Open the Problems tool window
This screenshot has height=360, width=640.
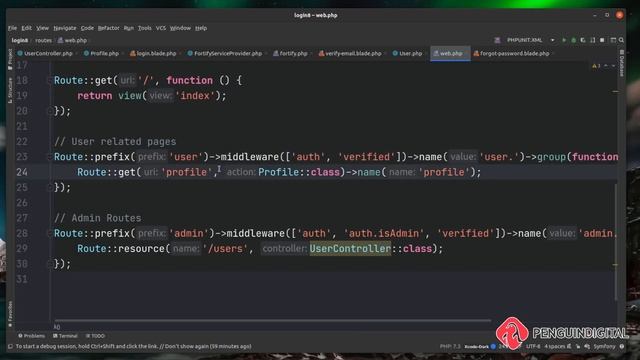coord(31,336)
